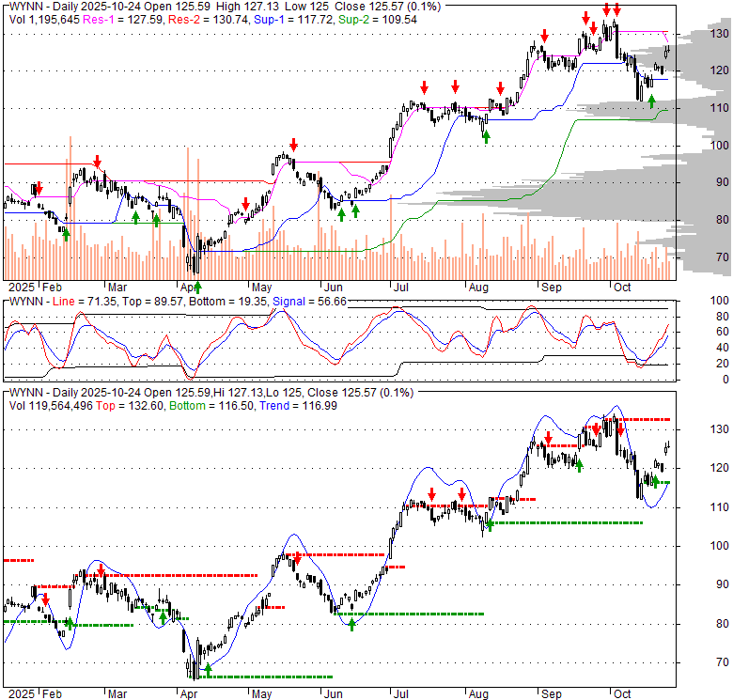Click the oscillator 'Bottom = 19.35' label

pyautogui.click(x=227, y=302)
